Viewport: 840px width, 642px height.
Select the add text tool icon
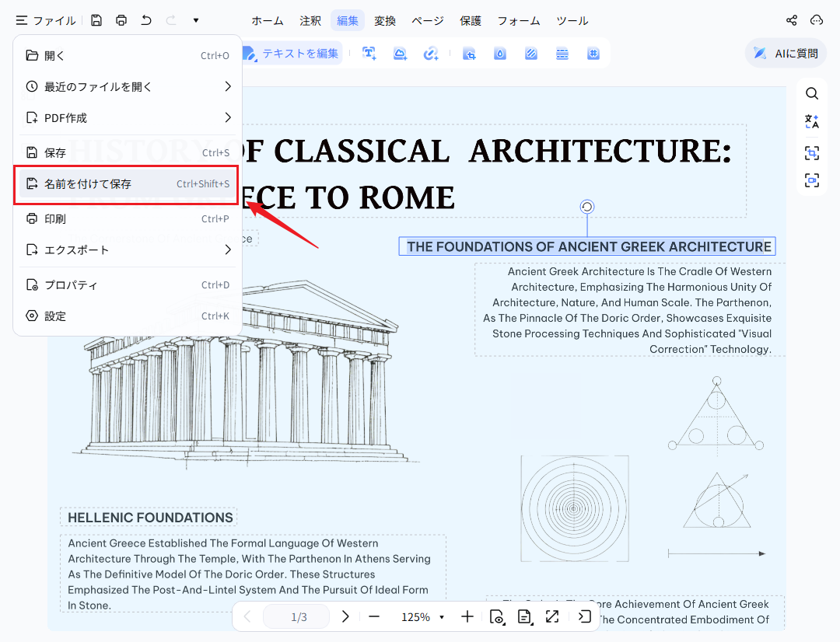369,54
